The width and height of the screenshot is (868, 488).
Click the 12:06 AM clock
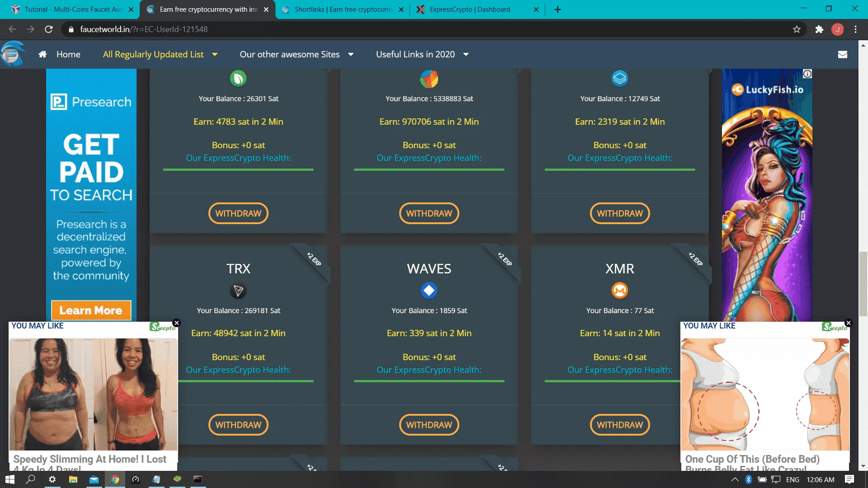pos(821,479)
